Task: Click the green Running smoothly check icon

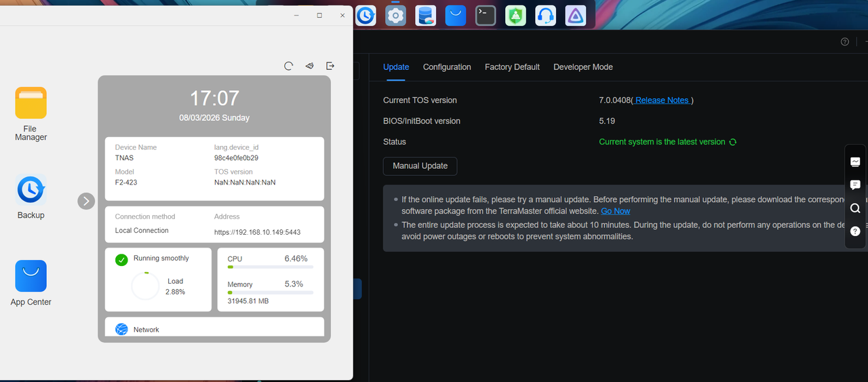Action: 121,259
